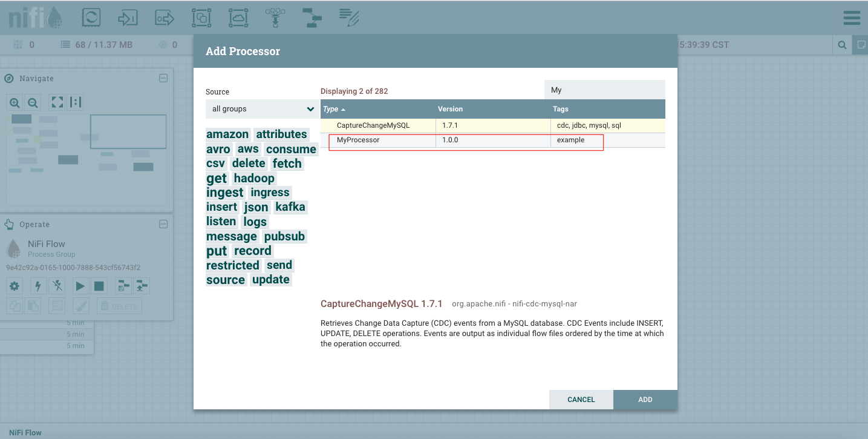Filter by the send tag
868x439 pixels.
tap(279, 265)
